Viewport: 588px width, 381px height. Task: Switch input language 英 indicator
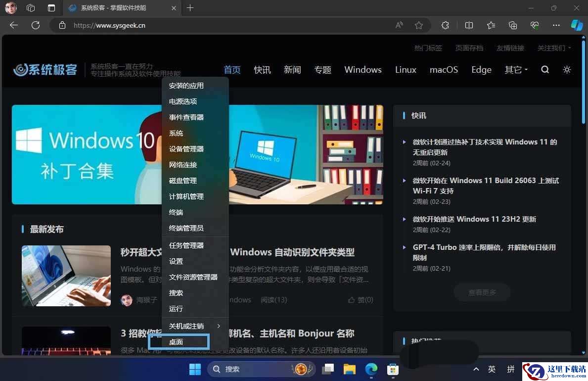(492, 369)
